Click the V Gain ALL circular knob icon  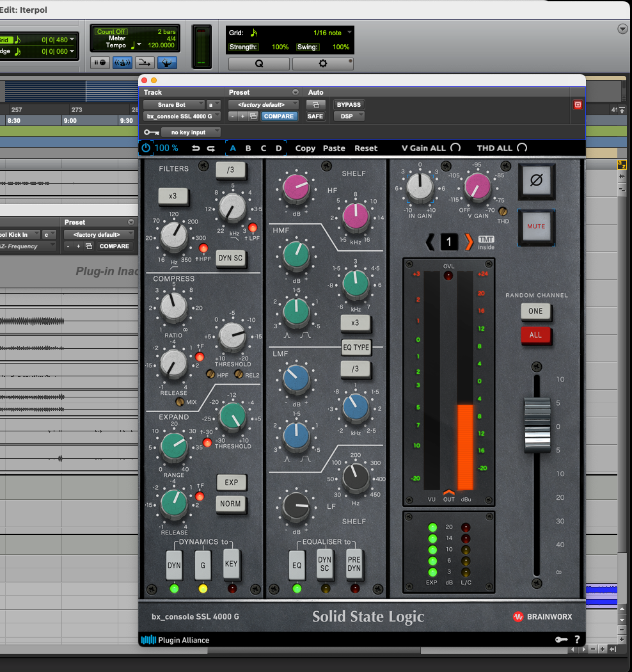pyautogui.click(x=456, y=148)
